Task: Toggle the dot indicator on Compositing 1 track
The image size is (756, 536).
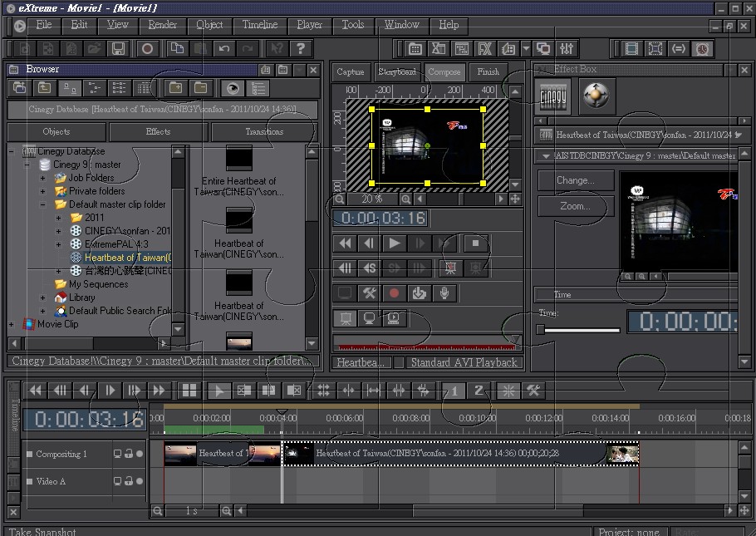Action: [140, 454]
